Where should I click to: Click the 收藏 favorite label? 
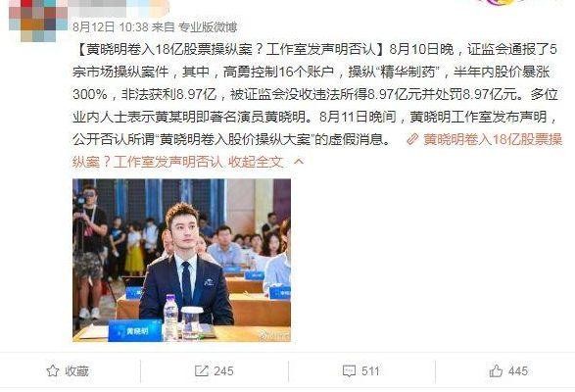76,371
